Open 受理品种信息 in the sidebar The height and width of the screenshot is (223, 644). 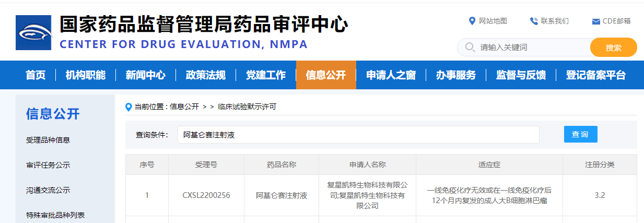click(48, 140)
